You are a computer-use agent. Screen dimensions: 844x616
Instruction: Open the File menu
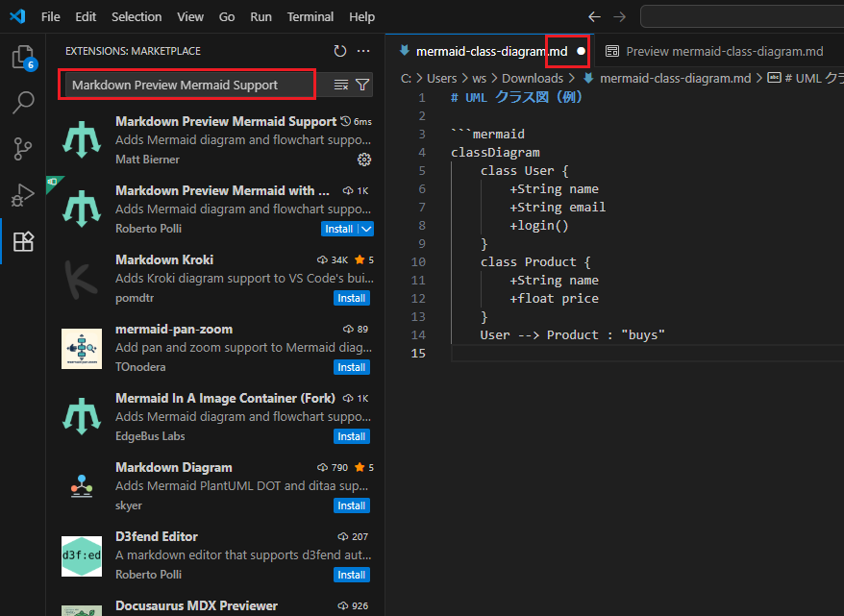pos(51,16)
